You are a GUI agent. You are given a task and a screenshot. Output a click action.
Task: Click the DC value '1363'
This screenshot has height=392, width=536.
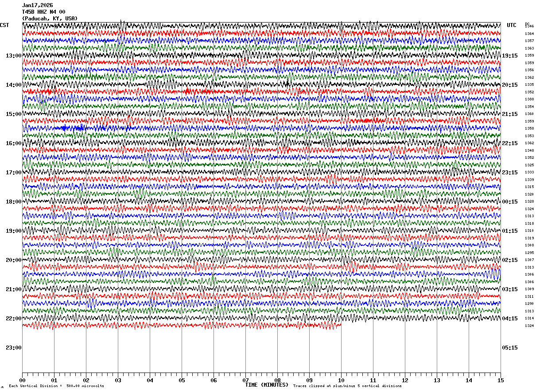coord(529,48)
